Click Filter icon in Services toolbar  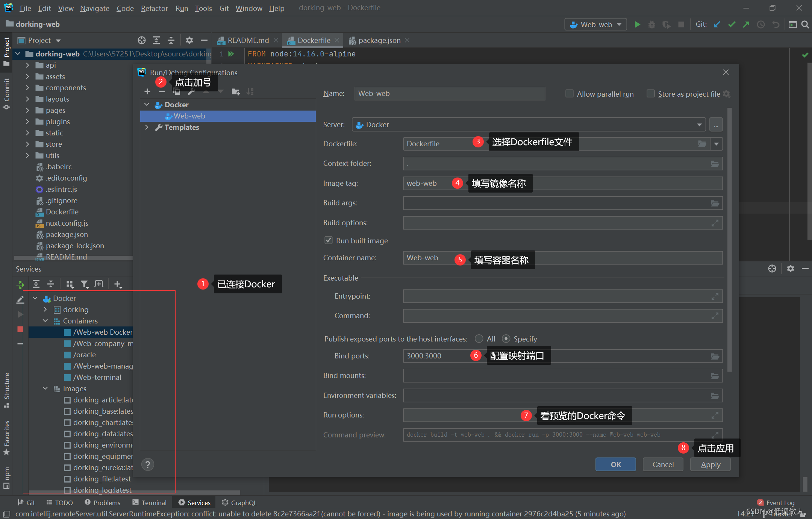(x=85, y=284)
